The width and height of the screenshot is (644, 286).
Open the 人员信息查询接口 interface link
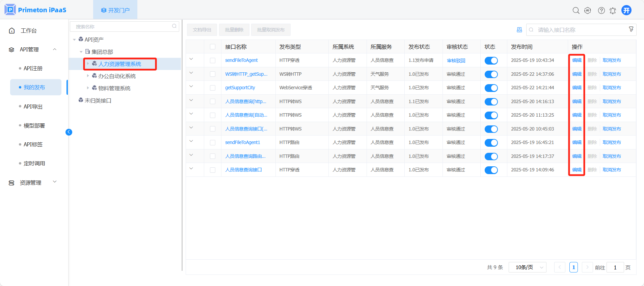point(243,170)
